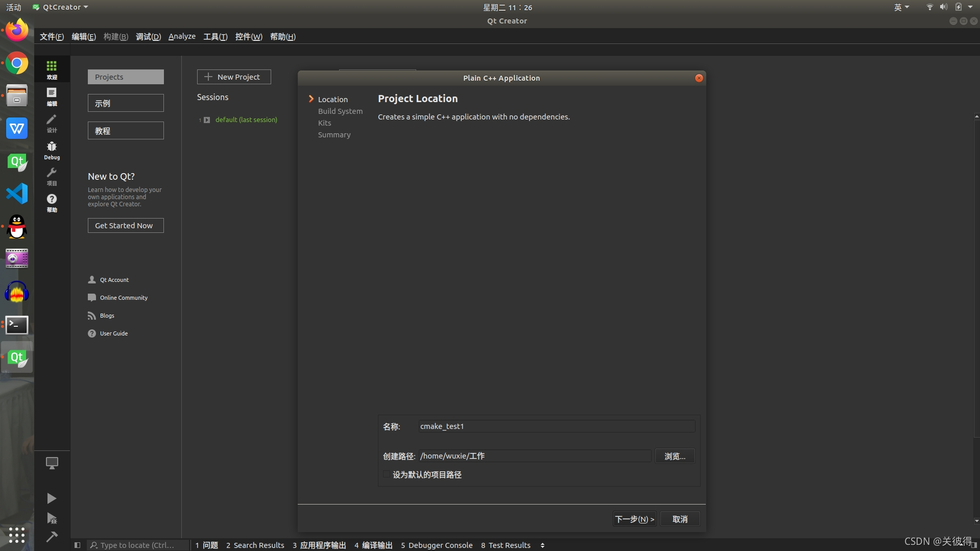Screen dimensions: 980x551
Task: Open the kit selector monitor icon
Action: click(52, 463)
